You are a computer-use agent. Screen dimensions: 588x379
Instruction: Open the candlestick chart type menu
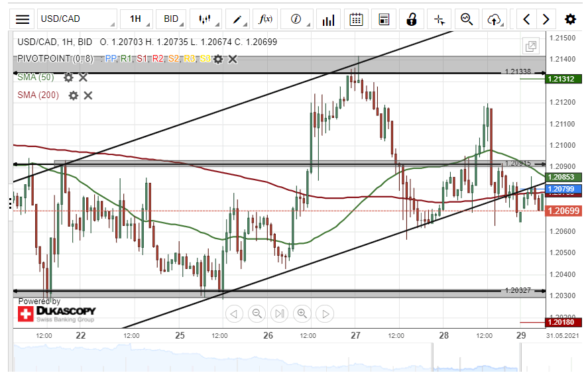pyautogui.click(x=206, y=19)
